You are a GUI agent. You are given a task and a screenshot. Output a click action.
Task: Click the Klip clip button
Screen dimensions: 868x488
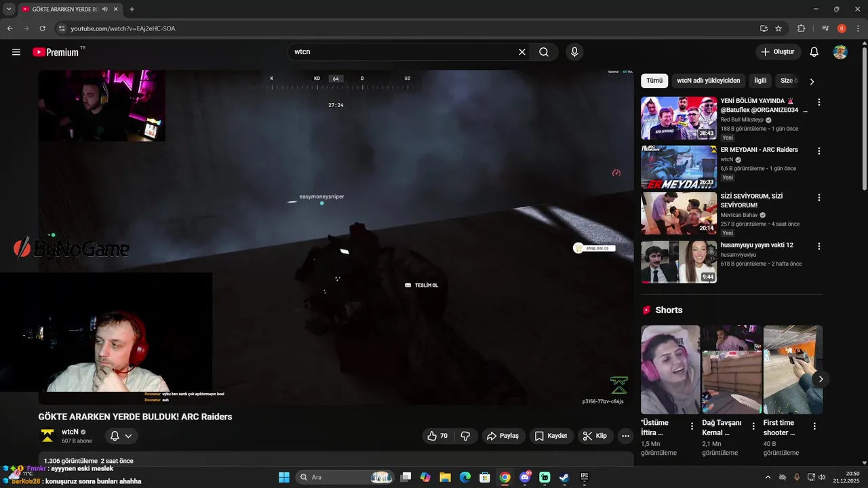tap(595, 436)
